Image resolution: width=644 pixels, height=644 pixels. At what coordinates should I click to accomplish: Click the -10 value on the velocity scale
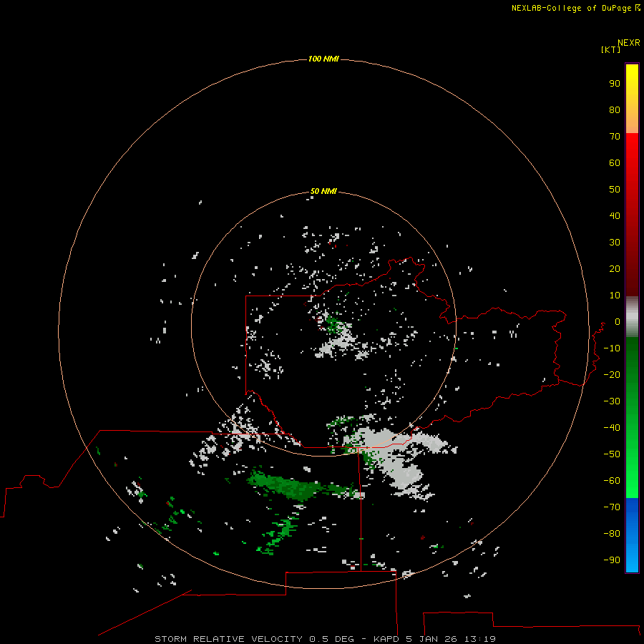point(612,348)
